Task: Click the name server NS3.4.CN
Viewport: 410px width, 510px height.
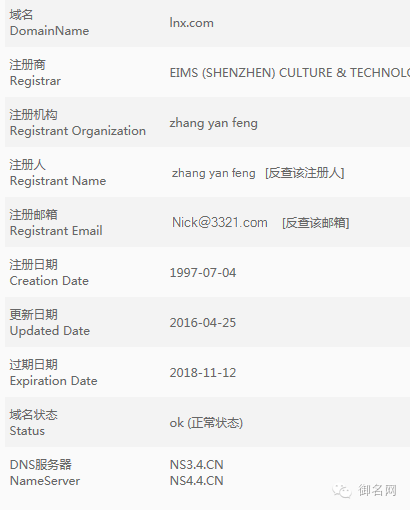Action: click(x=196, y=465)
